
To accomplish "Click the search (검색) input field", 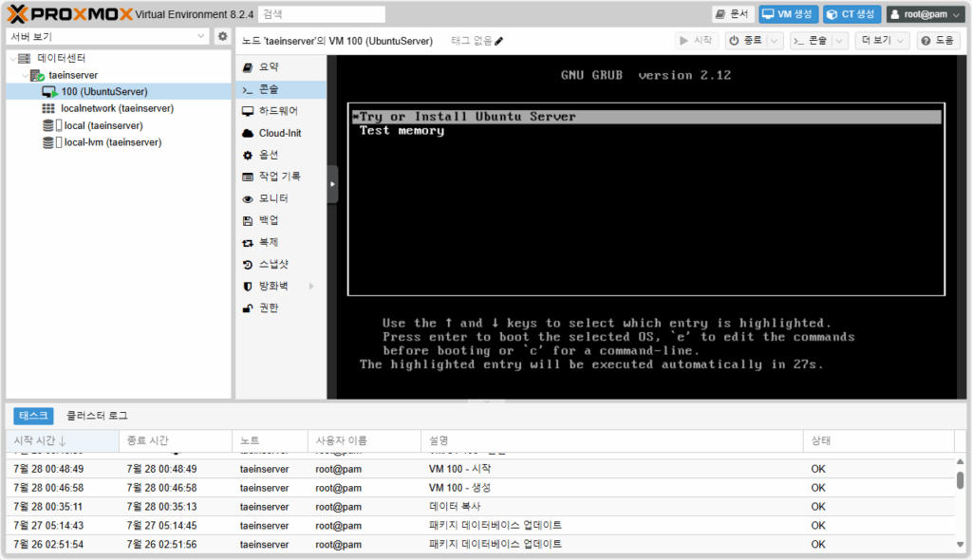I will click(321, 14).
